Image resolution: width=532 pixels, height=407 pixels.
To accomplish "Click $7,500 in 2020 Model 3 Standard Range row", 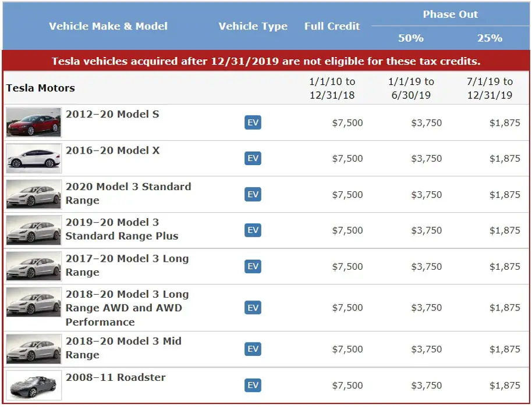I will [x=347, y=195].
